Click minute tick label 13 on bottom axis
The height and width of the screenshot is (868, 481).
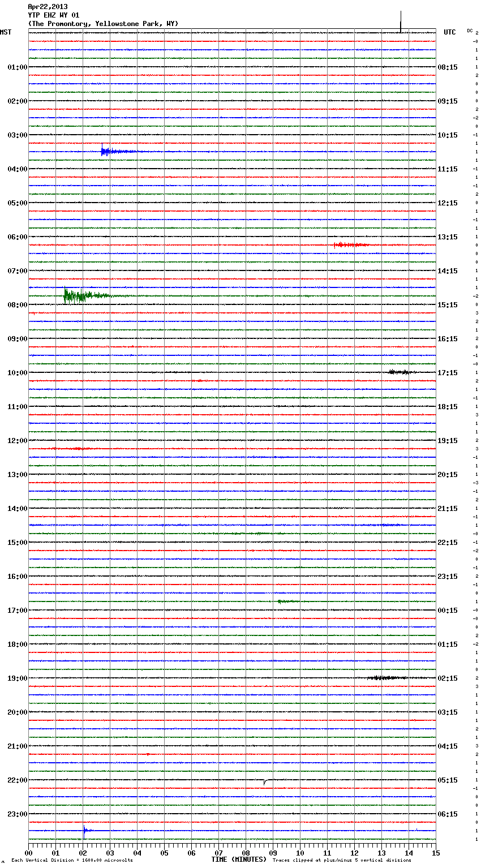(x=381, y=853)
